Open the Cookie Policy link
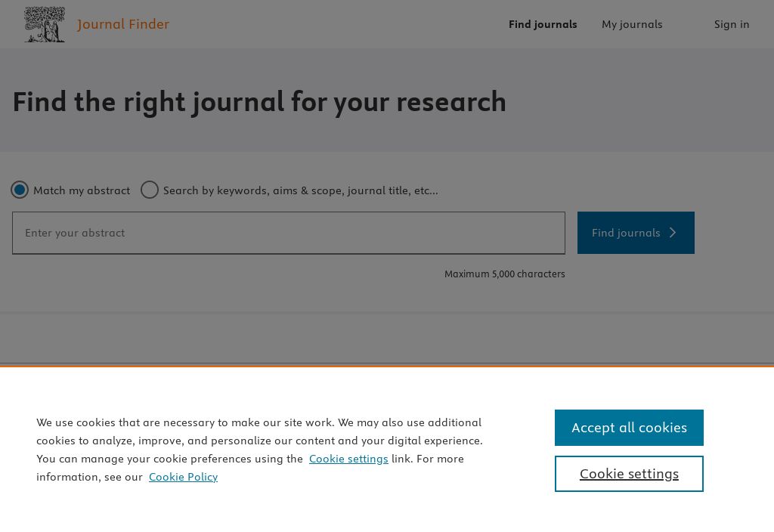Image resolution: width=774 pixels, height=532 pixels. click(x=183, y=477)
